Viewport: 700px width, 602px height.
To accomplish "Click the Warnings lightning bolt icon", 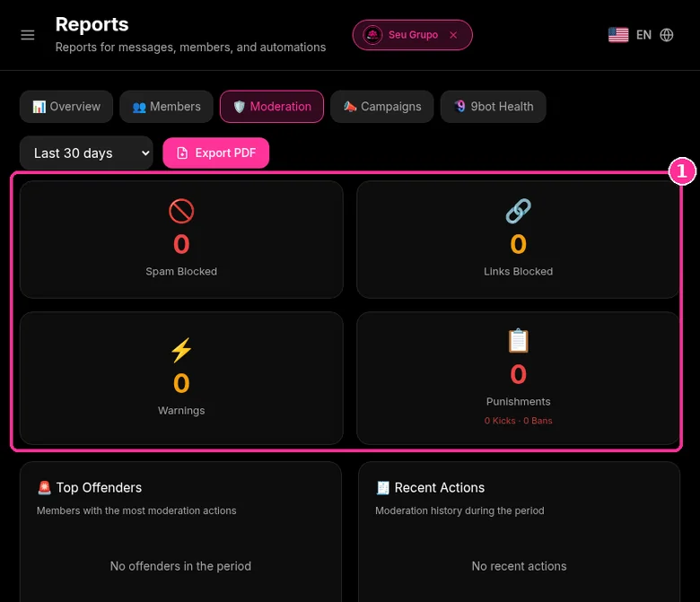I will click(x=181, y=350).
